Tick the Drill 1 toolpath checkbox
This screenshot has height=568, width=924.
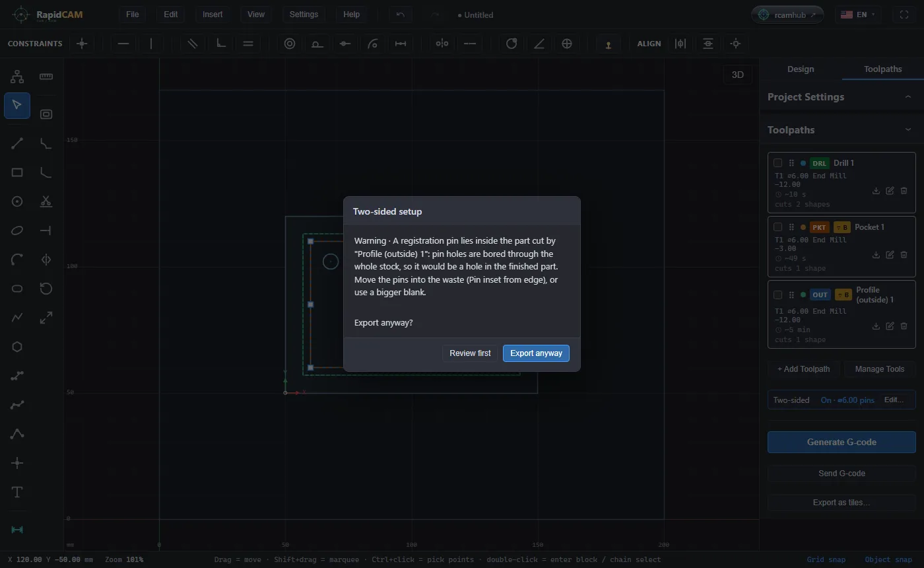(x=778, y=163)
